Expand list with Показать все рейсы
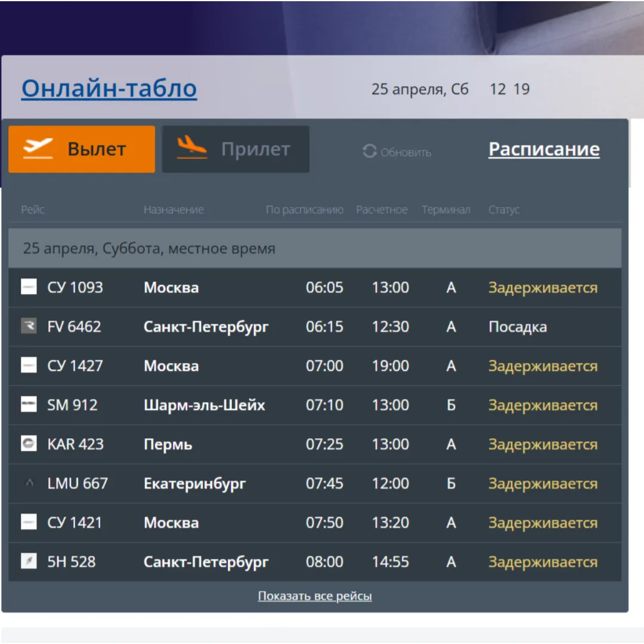Screen dimensions: 644x644 pos(315,596)
